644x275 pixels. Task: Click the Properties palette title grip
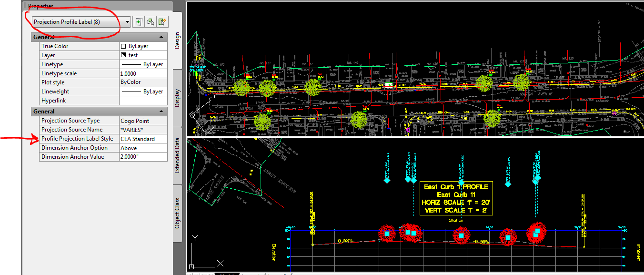pos(25,6)
